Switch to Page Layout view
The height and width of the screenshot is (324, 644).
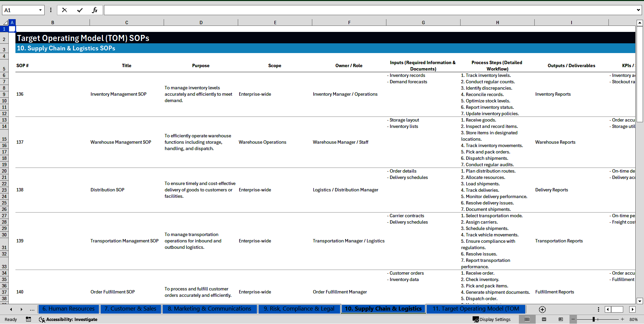coord(544,319)
